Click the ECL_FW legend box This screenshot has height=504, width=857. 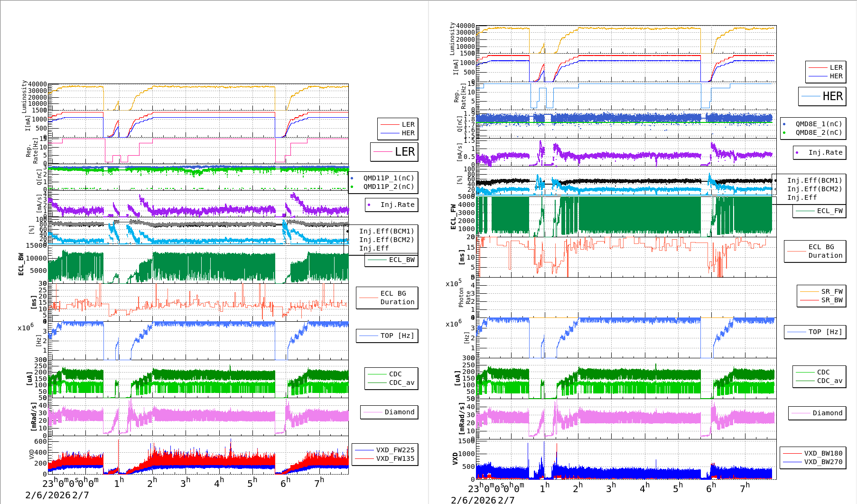[x=819, y=211]
